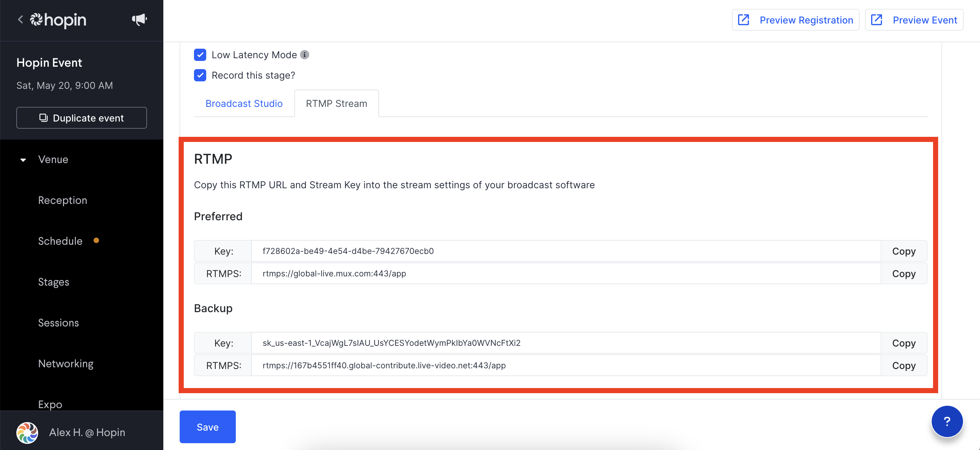Open the question mark help bubble

(947, 421)
